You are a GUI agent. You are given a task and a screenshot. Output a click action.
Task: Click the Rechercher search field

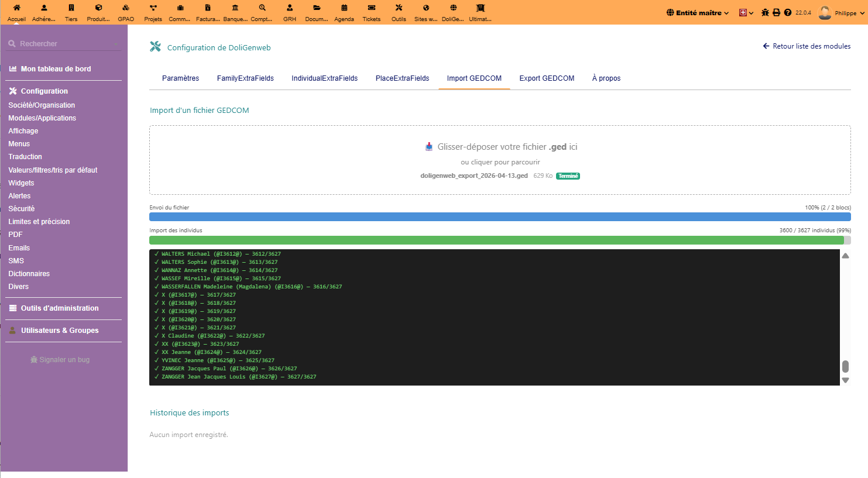pyautogui.click(x=63, y=44)
